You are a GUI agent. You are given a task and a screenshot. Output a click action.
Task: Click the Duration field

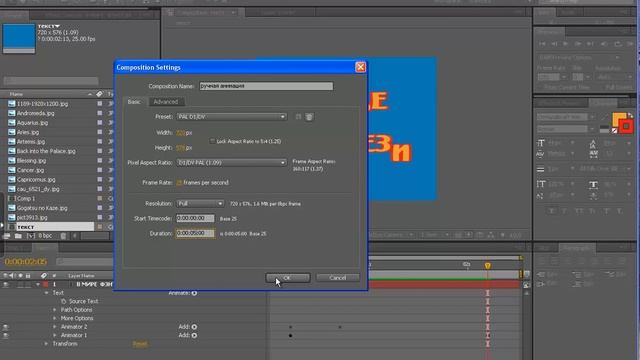point(195,233)
